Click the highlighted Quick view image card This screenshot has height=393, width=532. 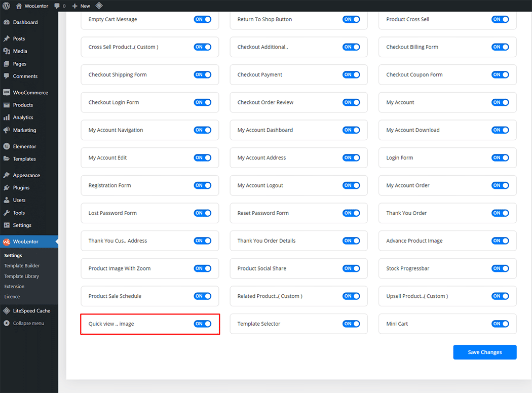tap(150, 324)
